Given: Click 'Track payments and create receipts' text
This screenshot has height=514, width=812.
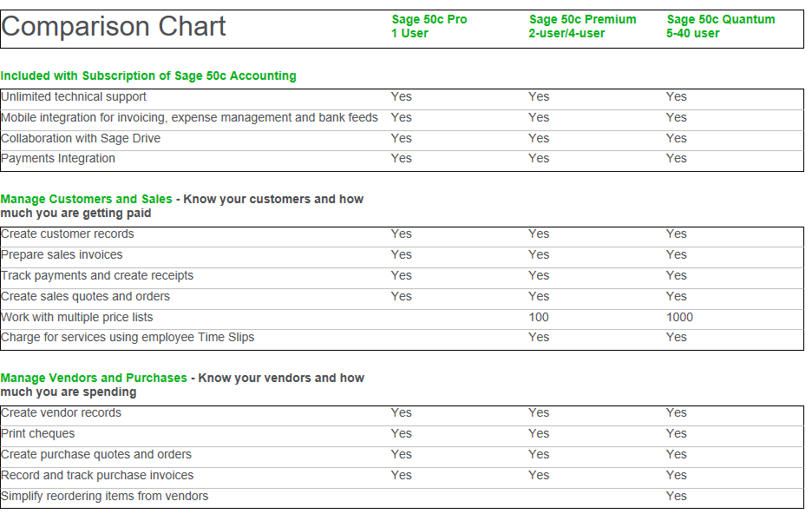Looking at the screenshot, I should 97,275.
